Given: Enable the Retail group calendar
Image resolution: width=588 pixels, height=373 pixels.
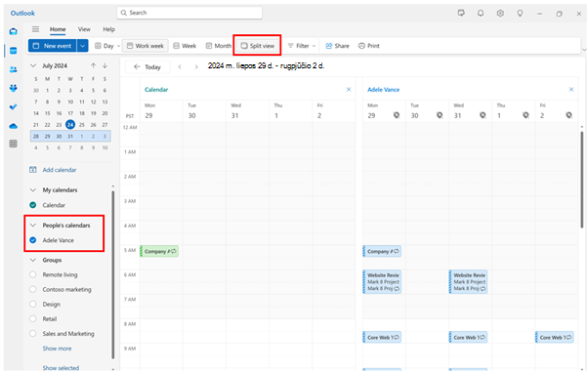Looking at the screenshot, I should (x=33, y=318).
